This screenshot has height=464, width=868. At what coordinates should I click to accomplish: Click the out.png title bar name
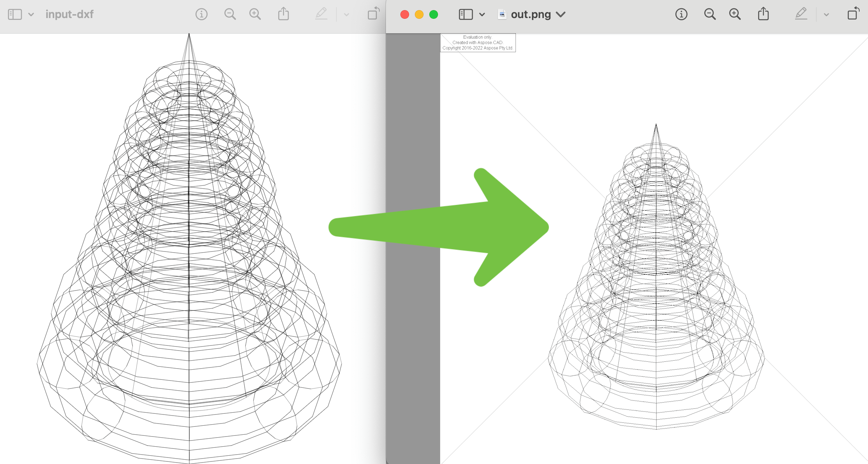(x=530, y=14)
